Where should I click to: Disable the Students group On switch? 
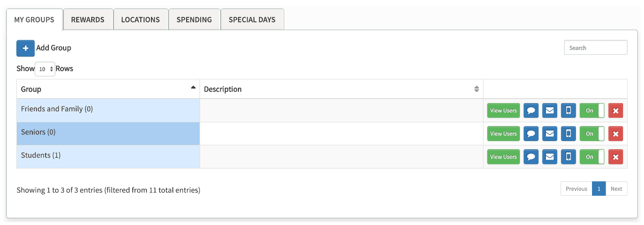592,157
